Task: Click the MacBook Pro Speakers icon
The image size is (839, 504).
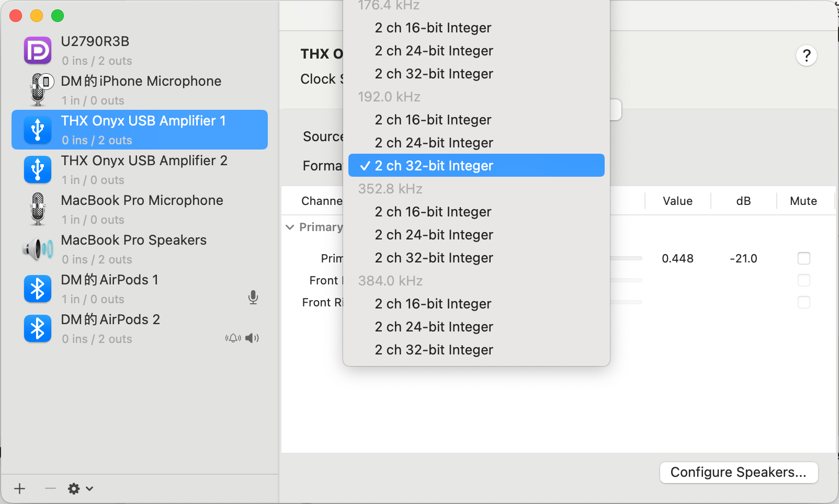Action: tap(38, 249)
